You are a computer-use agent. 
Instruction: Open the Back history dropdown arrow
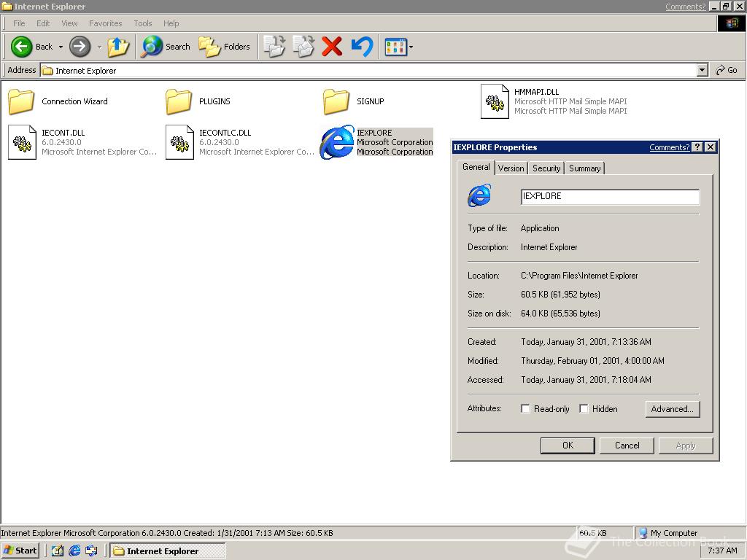61,47
